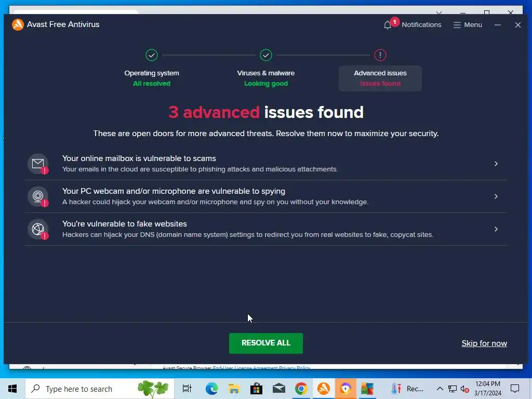This screenshot has height=399, width=532.
Task: Open File Explorer from the taskbar
Action: (x=234, y=389)
